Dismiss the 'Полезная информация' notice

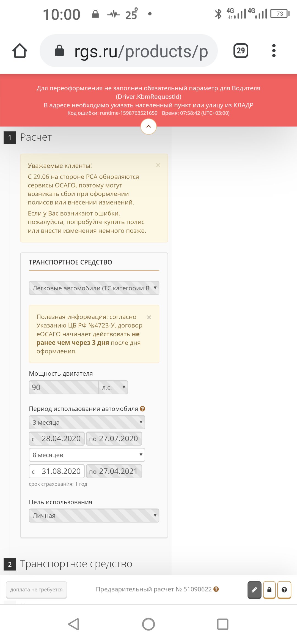(x=149, y=317)
